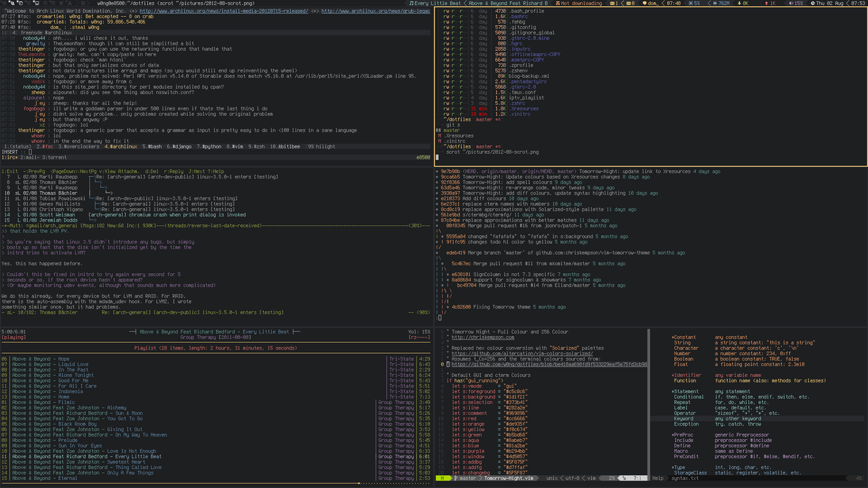Click the .bash_profile file entry

(x=527, y=11)
